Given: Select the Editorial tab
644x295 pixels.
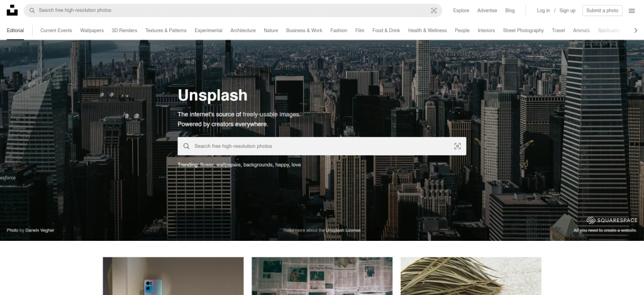Looking at the screenshot, I should tap(15, 30).
